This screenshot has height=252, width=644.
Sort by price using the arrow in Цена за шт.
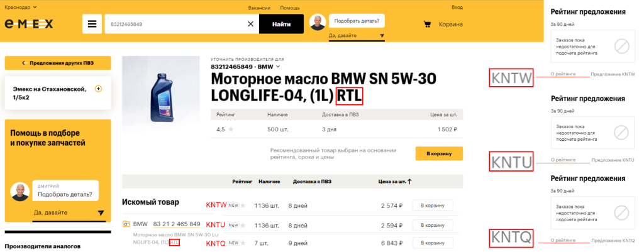coord(409,181)
